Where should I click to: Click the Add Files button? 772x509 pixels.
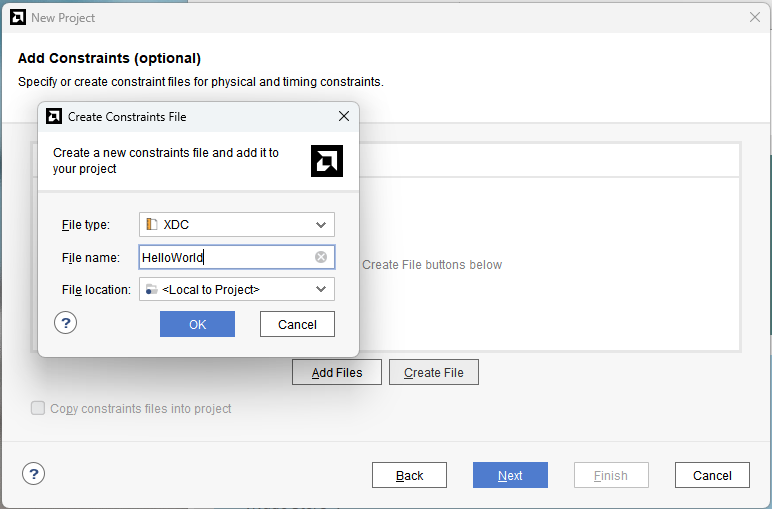click(337, 373)
